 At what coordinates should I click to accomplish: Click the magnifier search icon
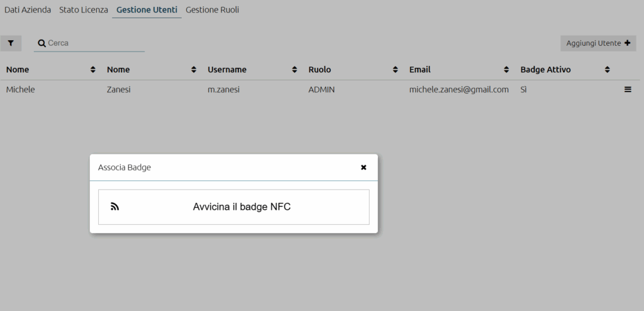pos(42,43)
